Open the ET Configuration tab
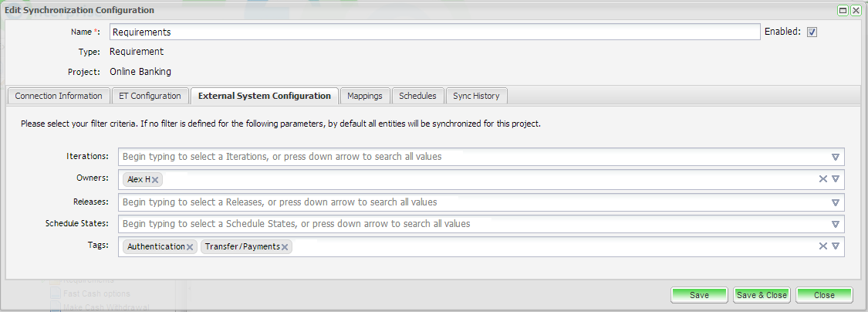This screenshot has height=312, width=868. [x=150, y=96]
